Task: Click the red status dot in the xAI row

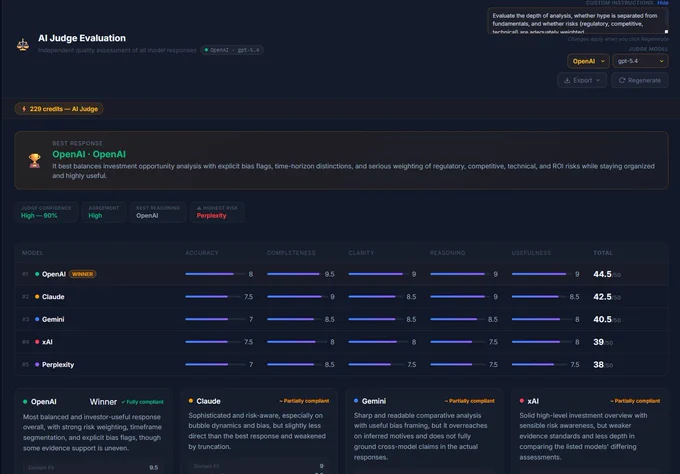Action: pyautogui.click(x=37, y=342)
